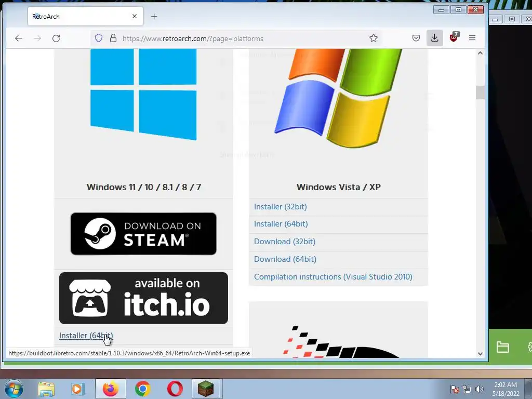Open the Firefox hamburger menu
532x399 pixels.
click(x=472, y=38)
